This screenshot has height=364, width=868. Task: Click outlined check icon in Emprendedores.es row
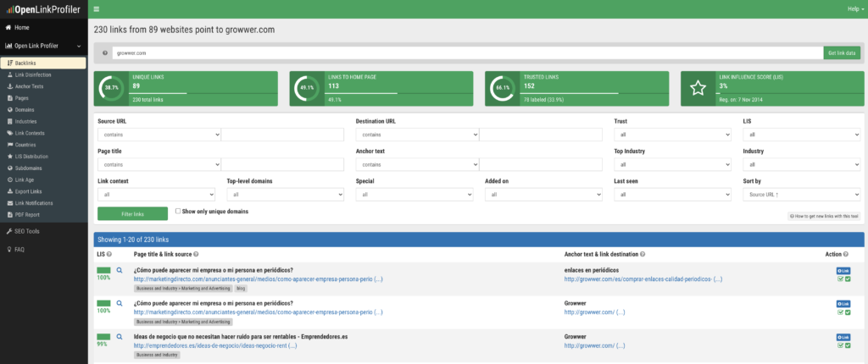[840, 345]
